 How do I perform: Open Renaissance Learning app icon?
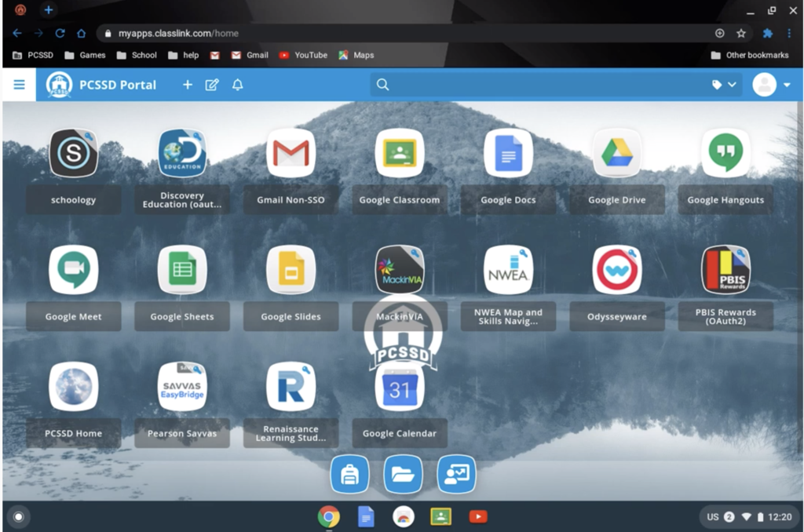[291, 386]
